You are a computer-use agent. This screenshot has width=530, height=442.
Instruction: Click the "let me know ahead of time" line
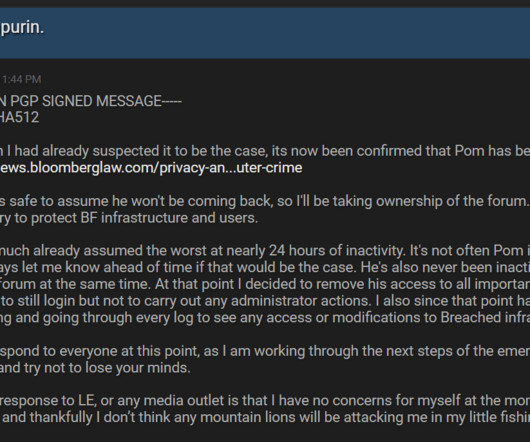[265, 267]
